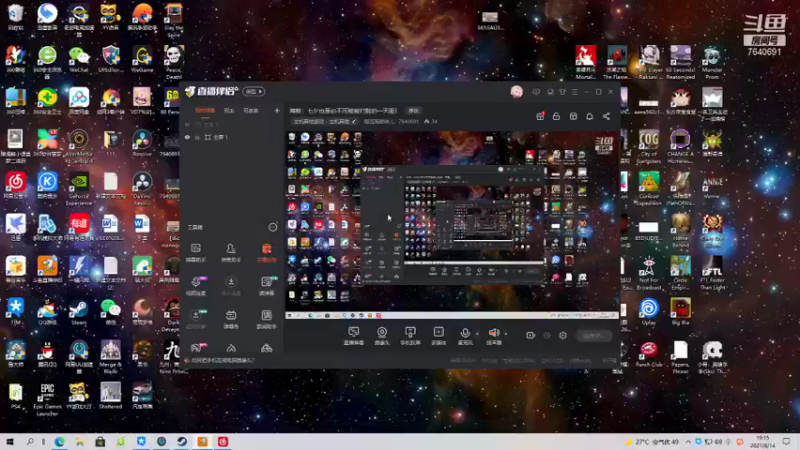This screenshot has width=800, height=450.
Task: Open streaming settings gear icon
Action: [563, 335]
